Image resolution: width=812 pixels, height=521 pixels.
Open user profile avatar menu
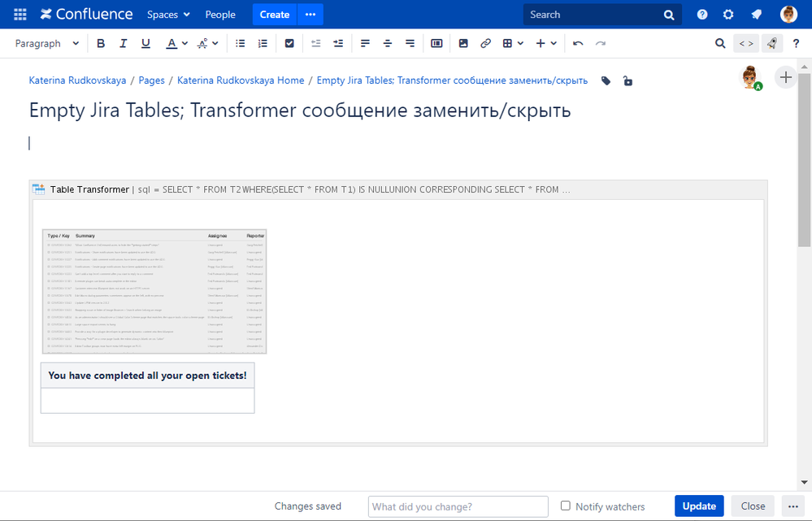click(x=788, y=15)
